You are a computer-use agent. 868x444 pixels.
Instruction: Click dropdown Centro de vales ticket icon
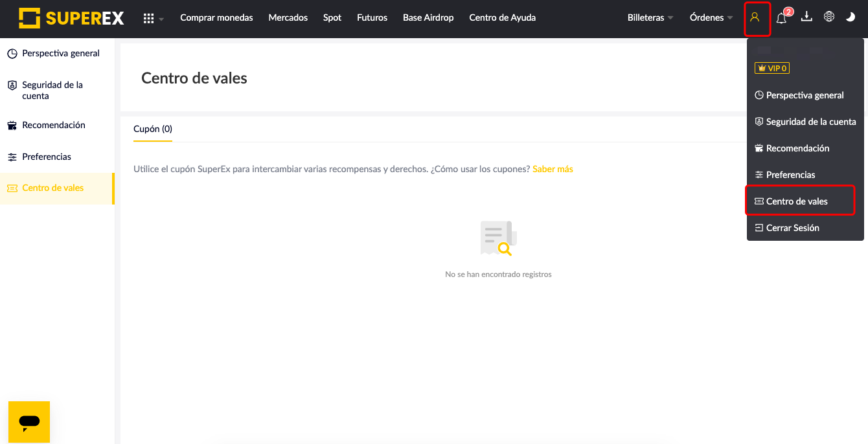coord(759,201)
